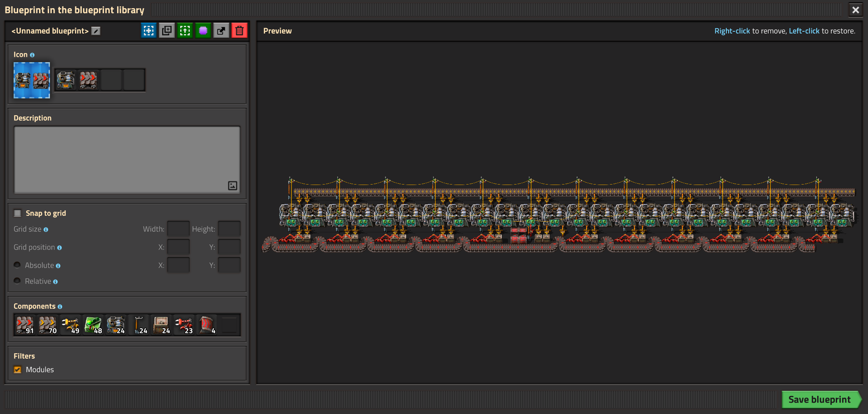
Task: Click the red long-handed inserter component (23)
Action: point(184,325)
